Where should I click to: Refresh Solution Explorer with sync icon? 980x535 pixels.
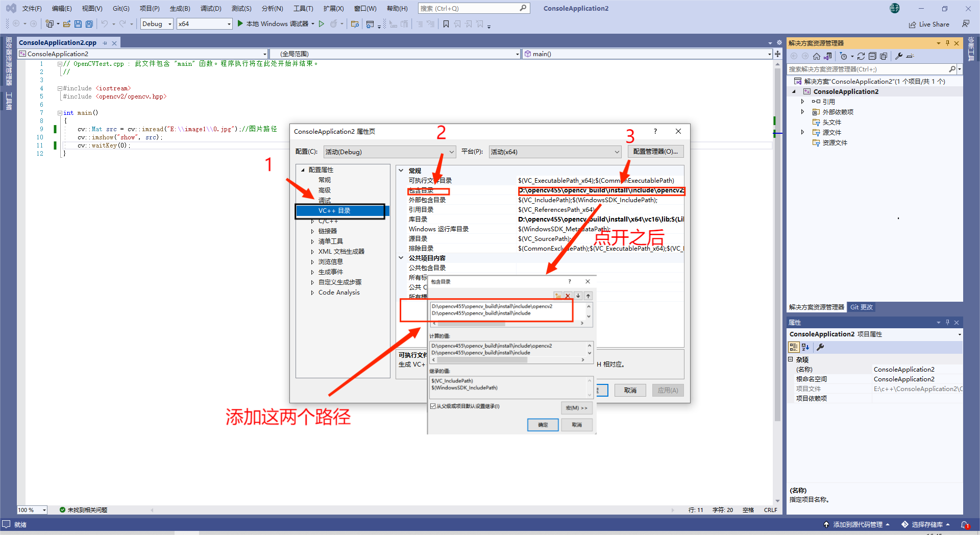pos(861,56)
